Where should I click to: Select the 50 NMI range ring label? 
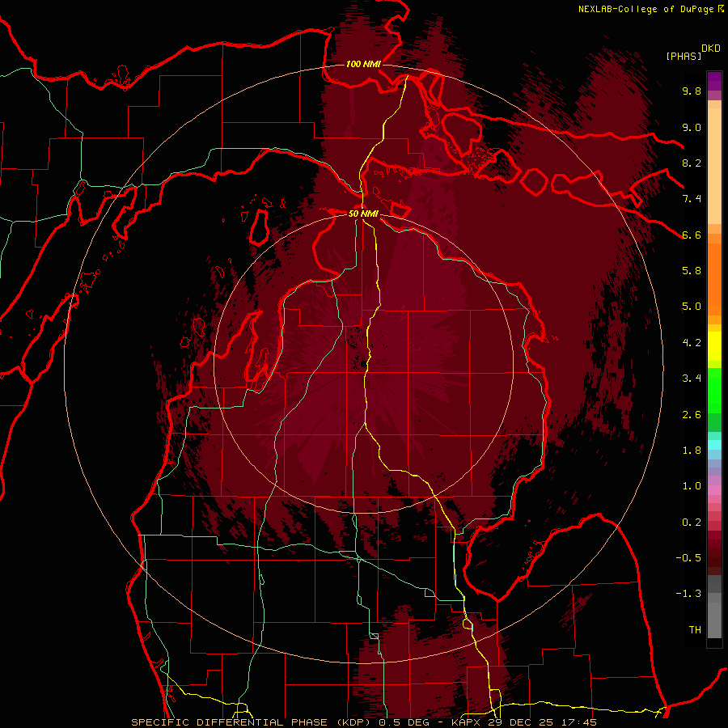pos(363,214)
